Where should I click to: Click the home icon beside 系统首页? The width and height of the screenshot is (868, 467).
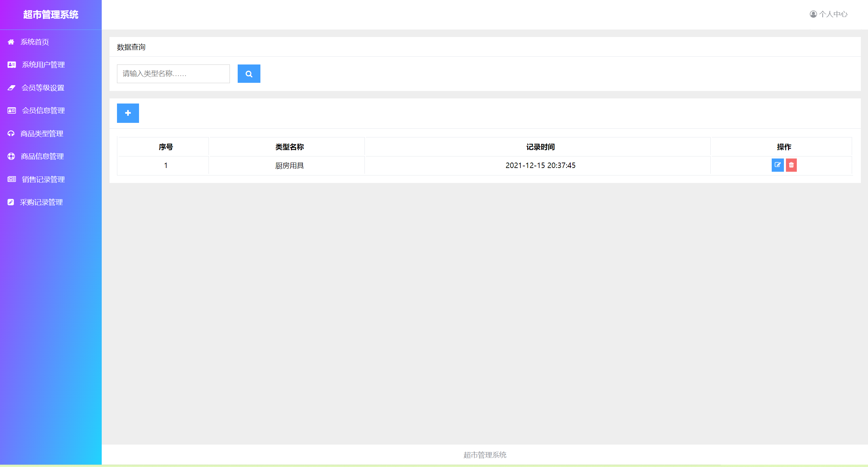(x=11, y=42)
